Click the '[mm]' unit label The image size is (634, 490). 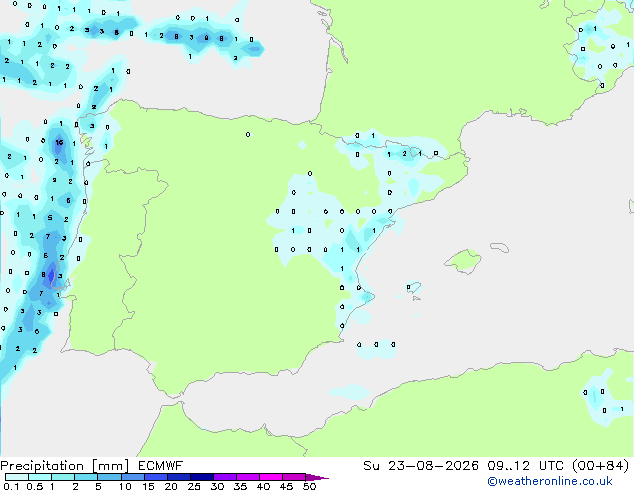click(x=110, y=466)
